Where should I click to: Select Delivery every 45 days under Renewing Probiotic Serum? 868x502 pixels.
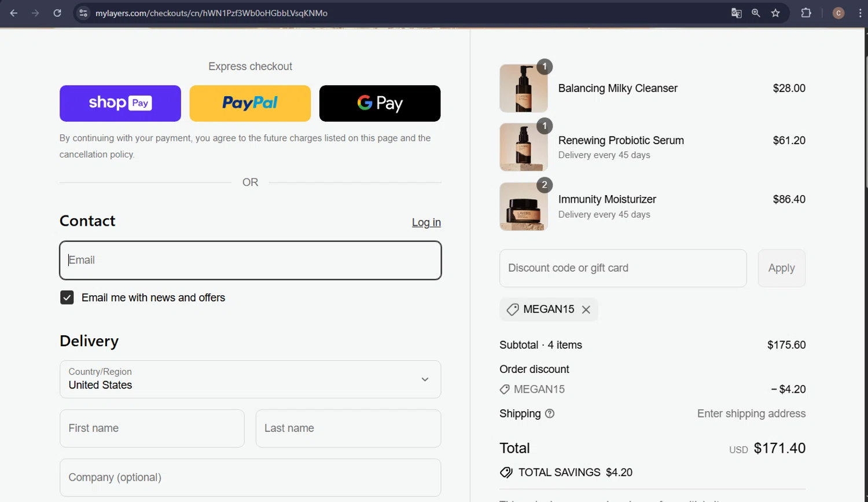(604, 155)
